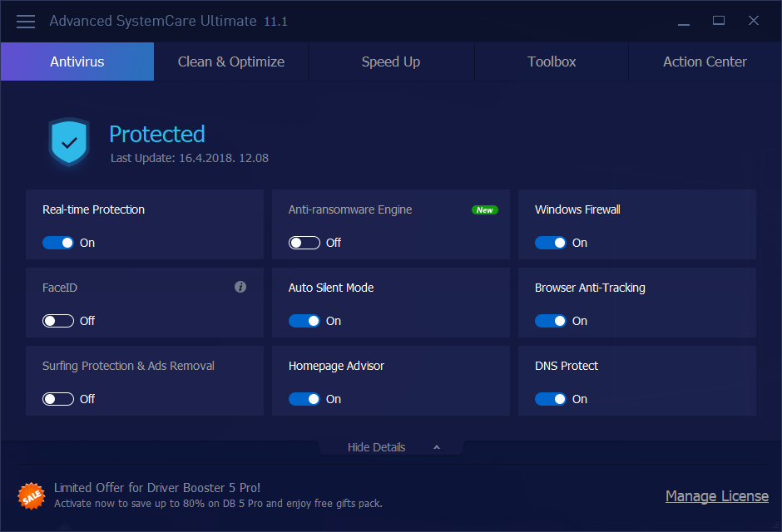Click Activate now to save 80% text
The width and height of the screenshot is (782, 532).
(219, 504)
